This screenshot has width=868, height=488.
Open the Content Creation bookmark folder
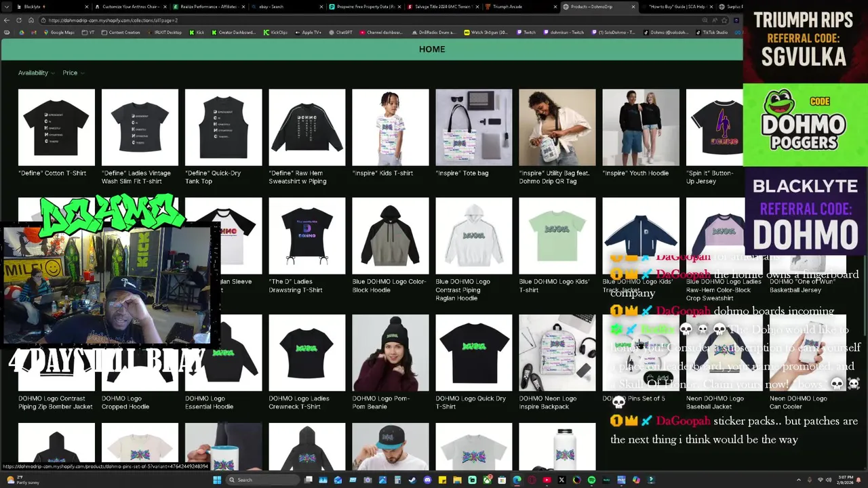[121, 33]
